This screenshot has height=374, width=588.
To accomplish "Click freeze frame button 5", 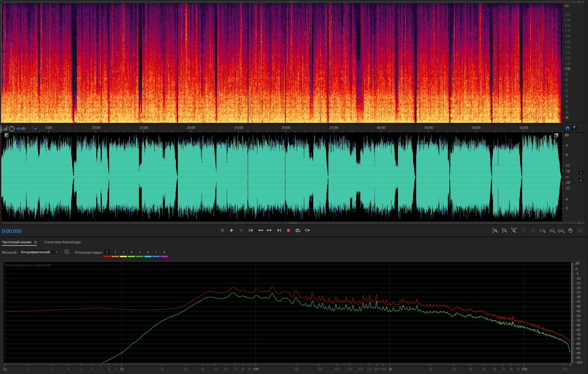I will 140,252.
